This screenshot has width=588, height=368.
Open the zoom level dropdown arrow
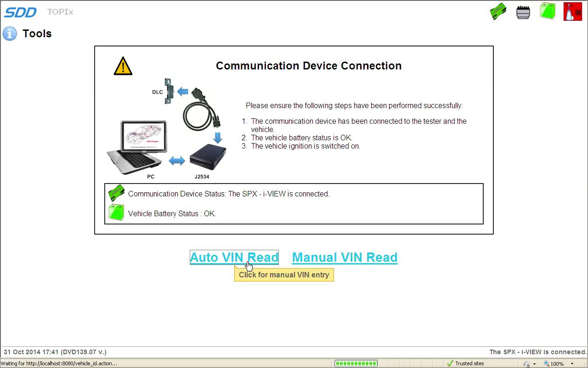coord(572,363)
